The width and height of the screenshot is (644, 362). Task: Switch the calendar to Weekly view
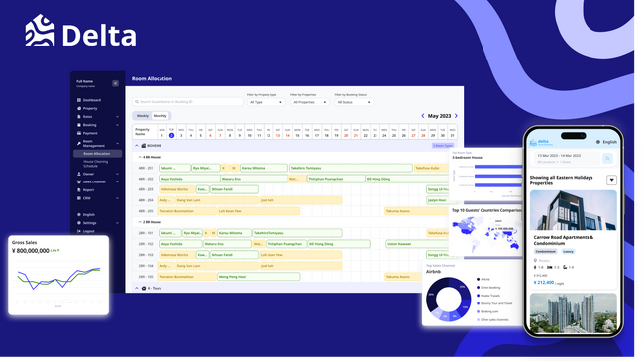(x=142, y=116)
